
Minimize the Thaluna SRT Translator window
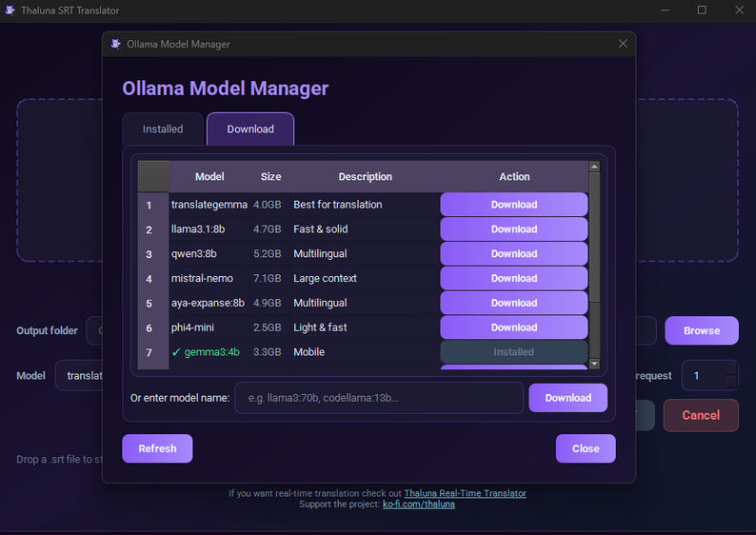coord(665,10)
